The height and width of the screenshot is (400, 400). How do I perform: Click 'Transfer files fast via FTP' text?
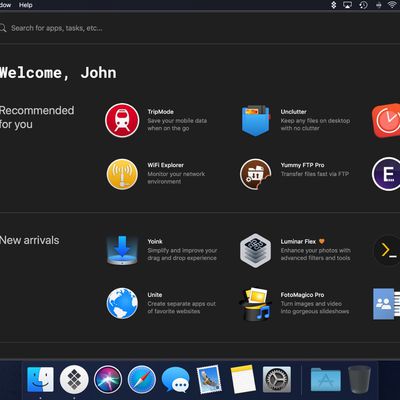pyautogui.click(x=315, y=174)
